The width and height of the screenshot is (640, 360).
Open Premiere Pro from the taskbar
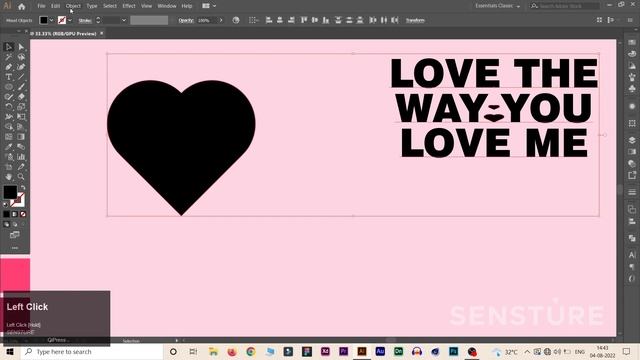click(343, 351)
